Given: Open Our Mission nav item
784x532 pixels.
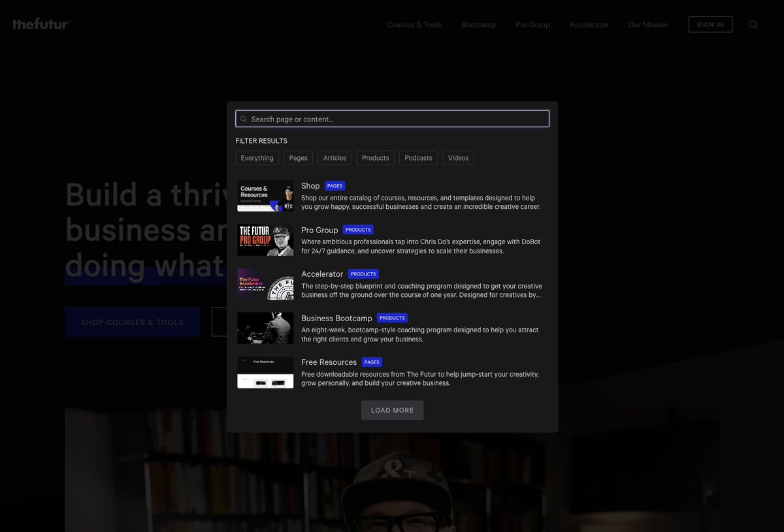Looking at the screenshot, I should click(648, 25).
